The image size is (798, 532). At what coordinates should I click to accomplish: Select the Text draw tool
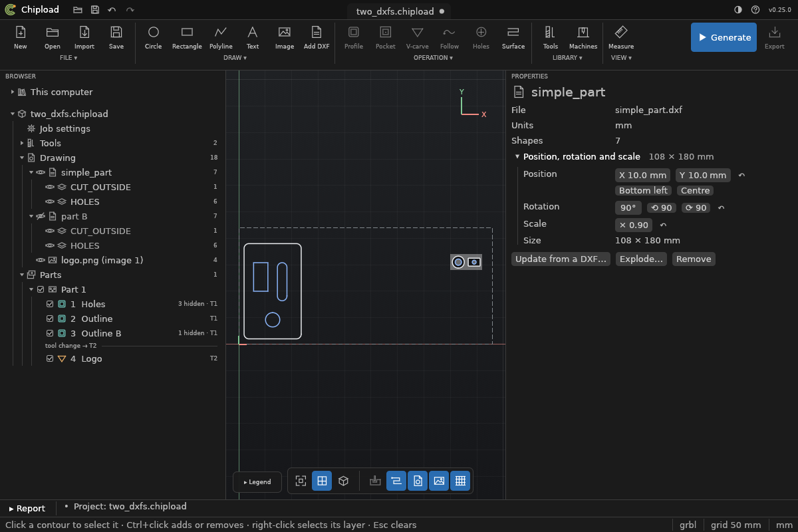[x=253, y=37]
